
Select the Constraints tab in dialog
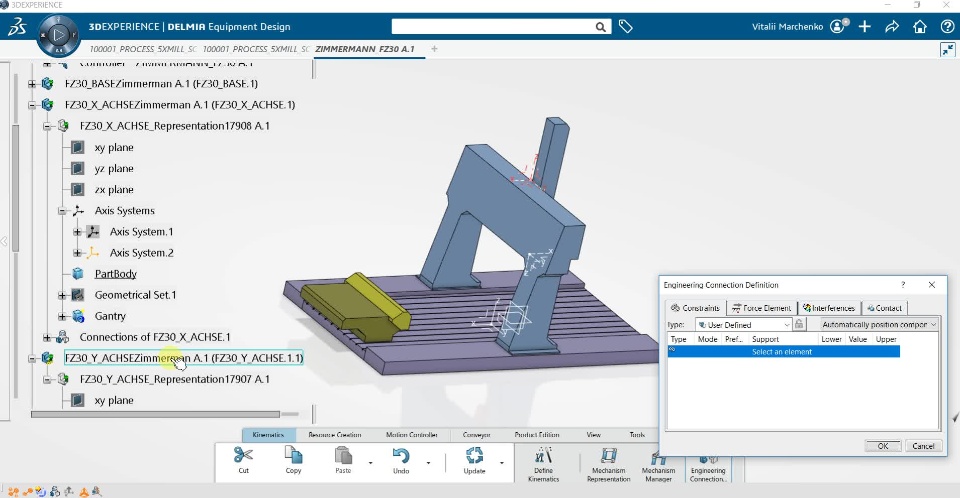coord(695,307)
